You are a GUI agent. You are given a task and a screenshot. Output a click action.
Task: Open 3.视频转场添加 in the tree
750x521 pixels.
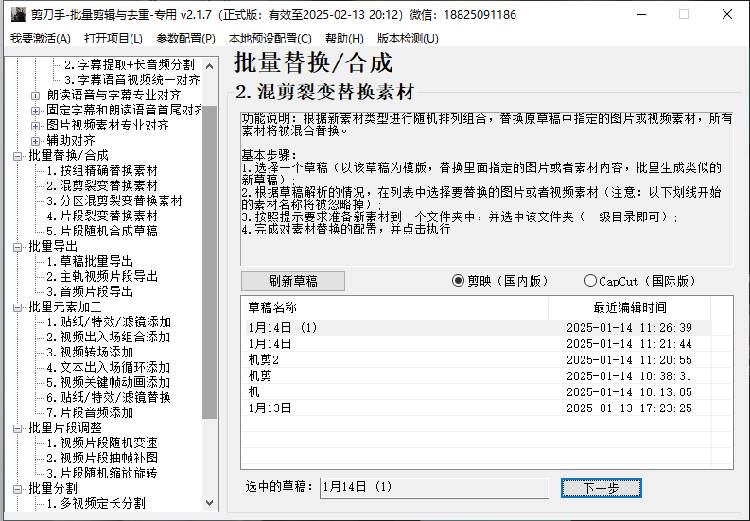96,352
